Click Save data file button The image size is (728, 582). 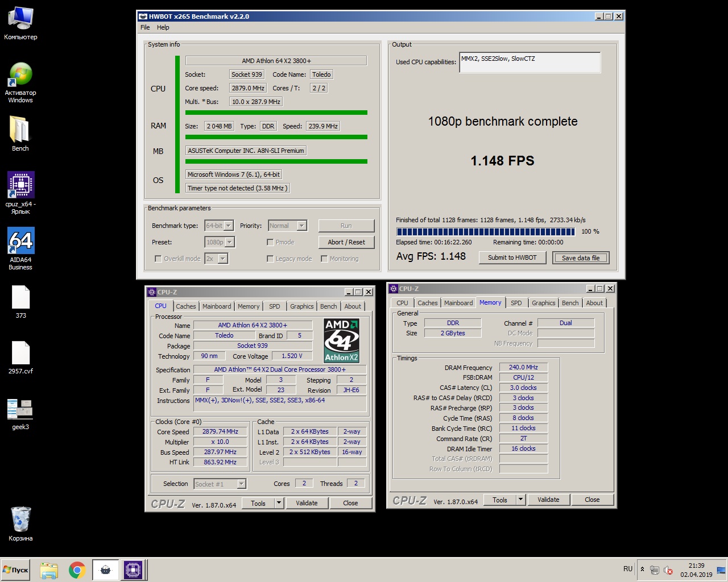pyautogui.click(x=581, y=257)
